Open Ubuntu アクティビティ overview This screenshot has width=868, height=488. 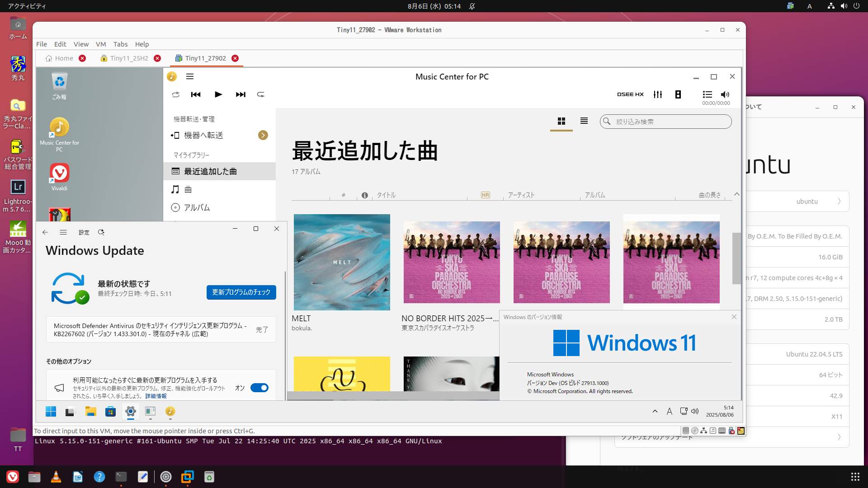point(27,6)
